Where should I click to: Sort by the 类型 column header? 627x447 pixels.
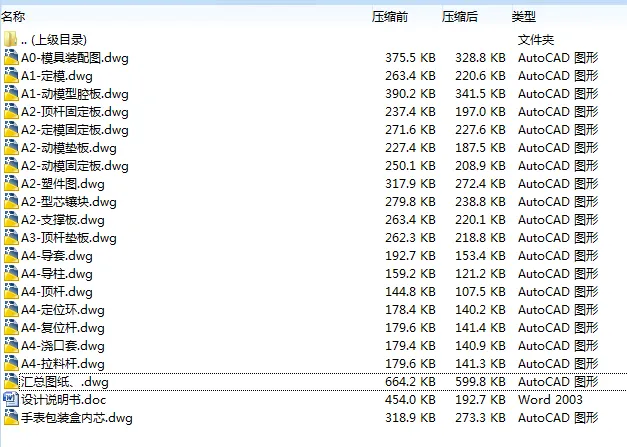523,16
